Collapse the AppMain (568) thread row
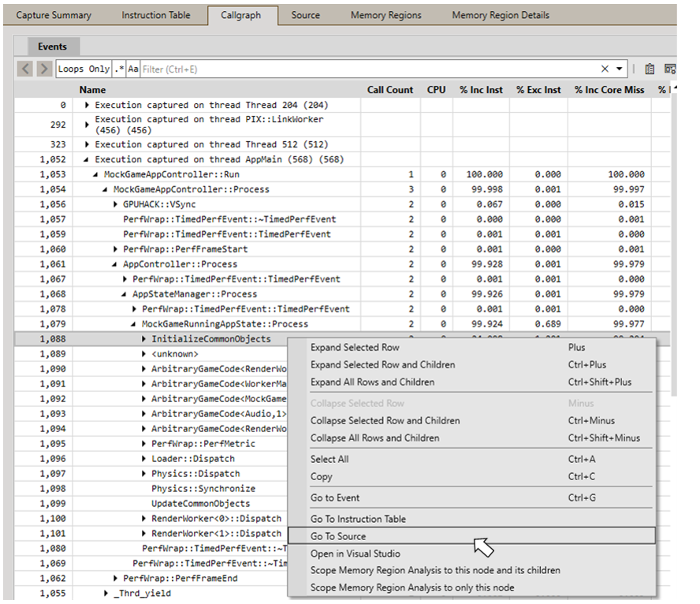The image size is (700, 604). click(86, 159)
